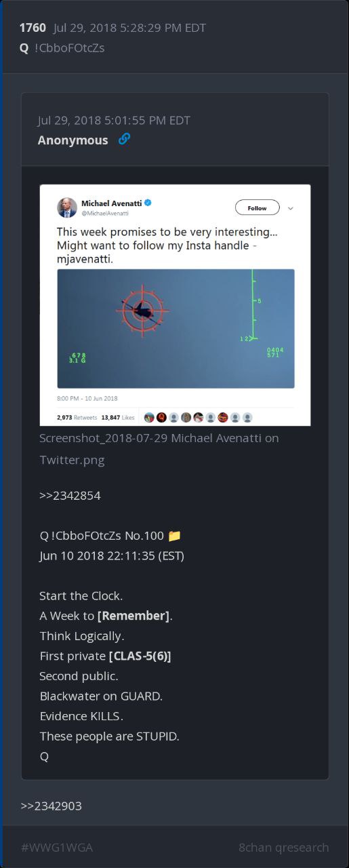Click the blue verified badge by Michael Avenatti
Screen dimensions: 349x868
[x=148, y=203]
